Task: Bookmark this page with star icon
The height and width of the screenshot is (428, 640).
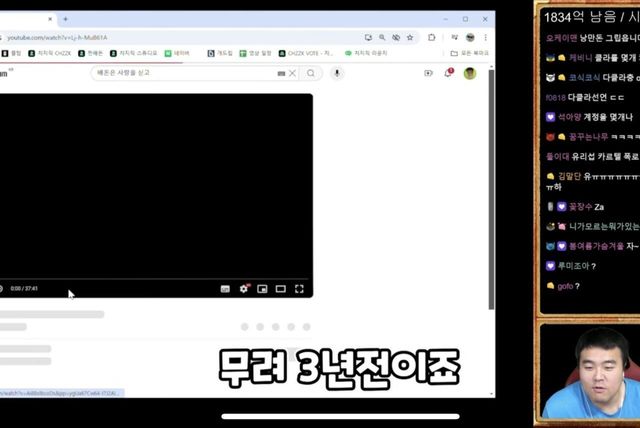Action: tap(410, 37)
